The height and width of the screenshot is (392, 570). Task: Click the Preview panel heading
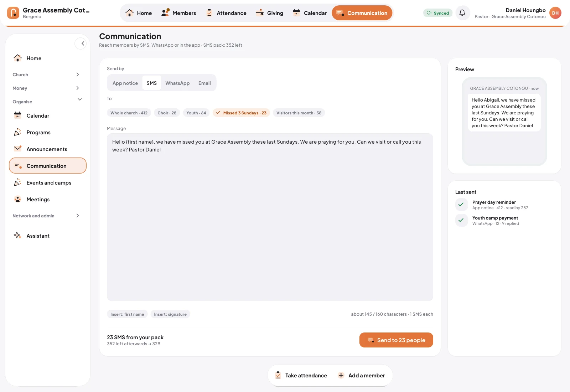(x=465, y=69)
